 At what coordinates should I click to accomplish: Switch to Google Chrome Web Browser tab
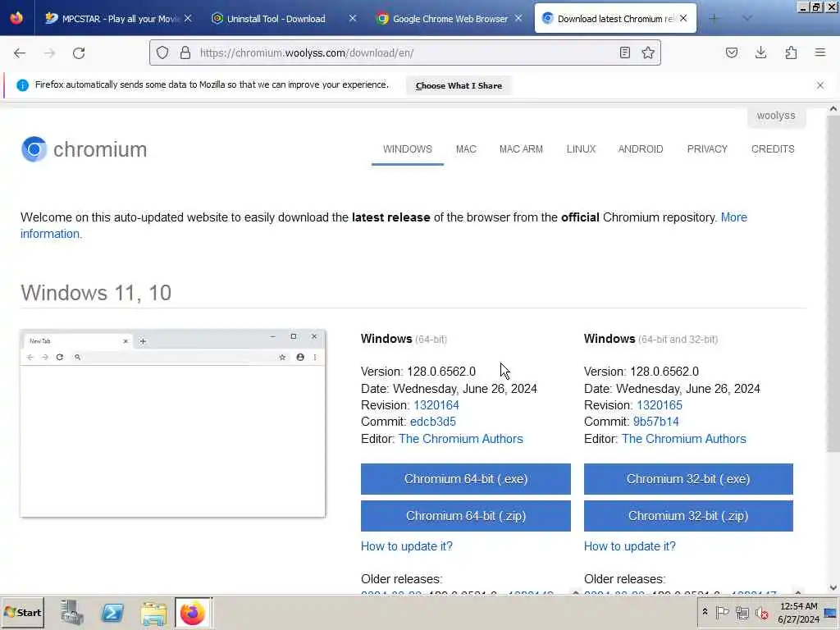click(449, 18)
